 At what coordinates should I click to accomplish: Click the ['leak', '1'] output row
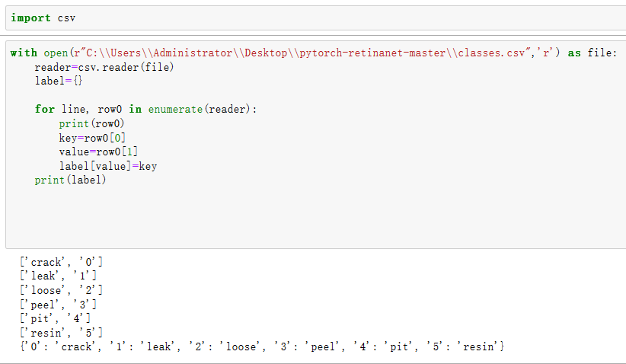[58, 276]
